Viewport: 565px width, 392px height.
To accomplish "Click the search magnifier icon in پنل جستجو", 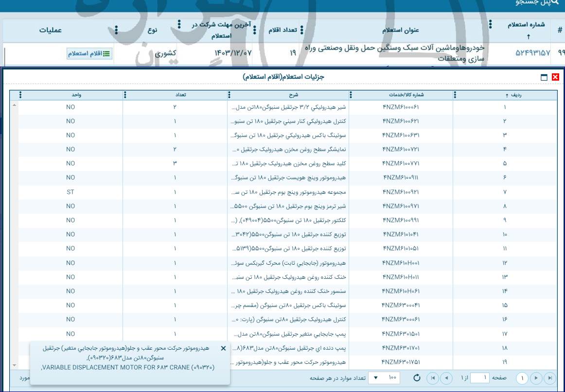I will point(557,3).
